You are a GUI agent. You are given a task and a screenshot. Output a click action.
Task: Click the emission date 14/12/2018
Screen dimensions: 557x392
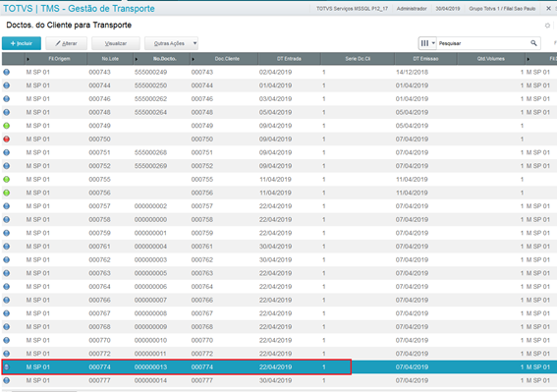pos(412,72)
